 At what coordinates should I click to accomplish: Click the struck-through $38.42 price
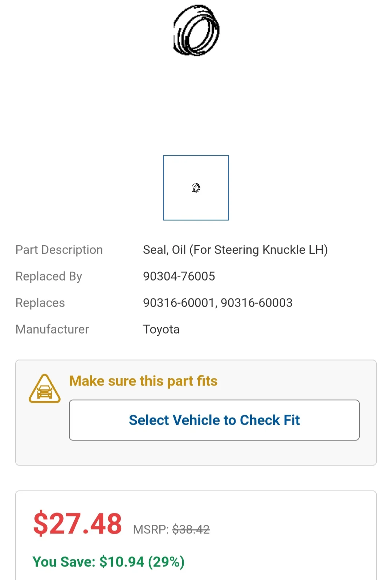191,529
